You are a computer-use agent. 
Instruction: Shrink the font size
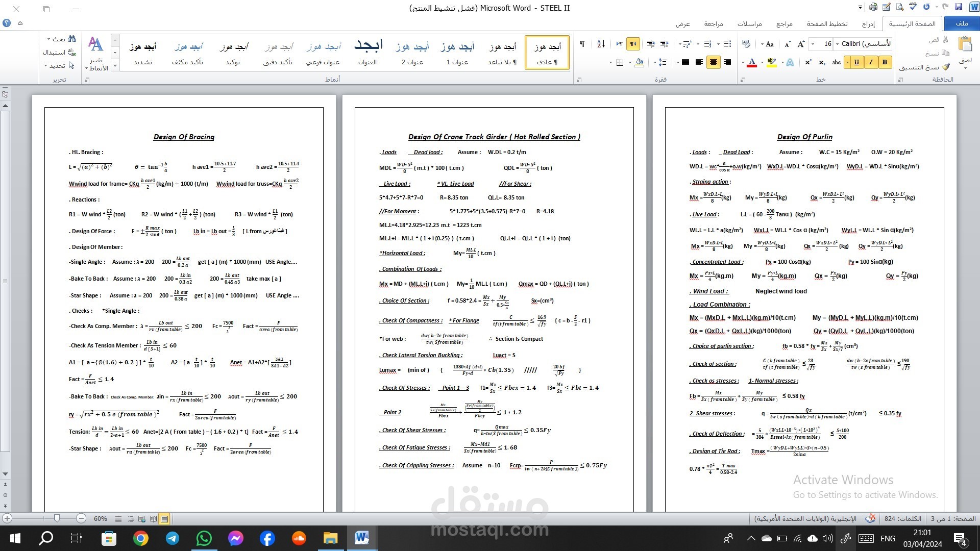(x=788, y=44)
